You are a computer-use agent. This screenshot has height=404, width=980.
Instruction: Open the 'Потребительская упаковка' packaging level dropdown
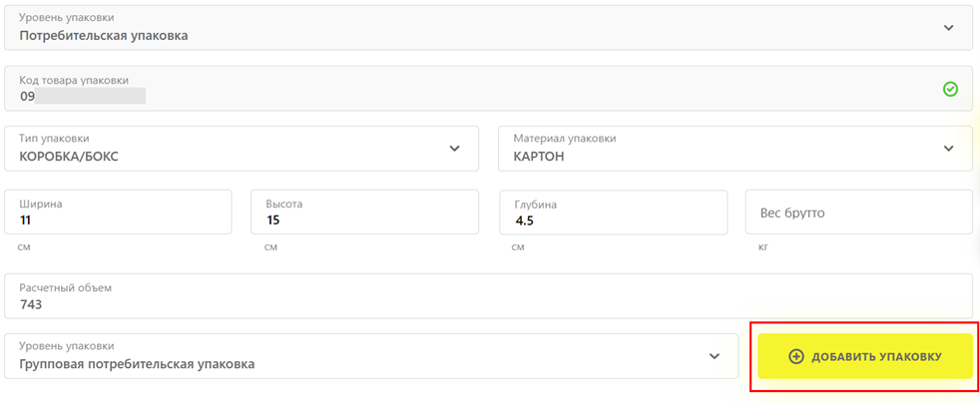click(x=488, y=28)
